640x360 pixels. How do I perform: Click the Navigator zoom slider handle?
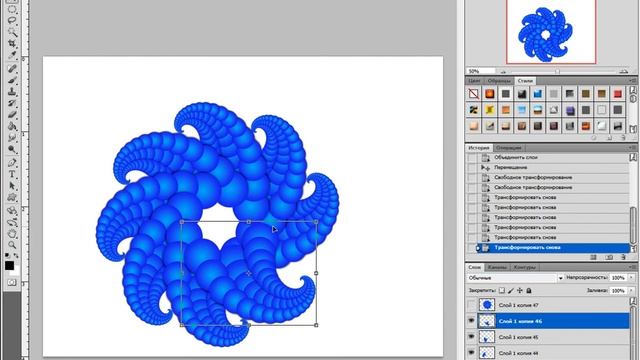tap(557, 71)
